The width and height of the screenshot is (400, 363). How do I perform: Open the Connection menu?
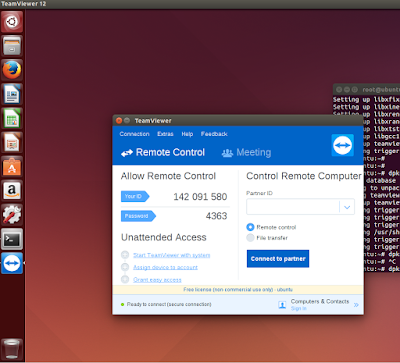(134, 134)
